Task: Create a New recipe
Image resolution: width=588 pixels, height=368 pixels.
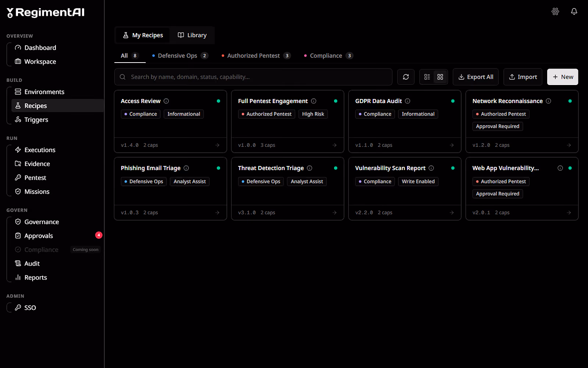Action: [x=563, y=77]
